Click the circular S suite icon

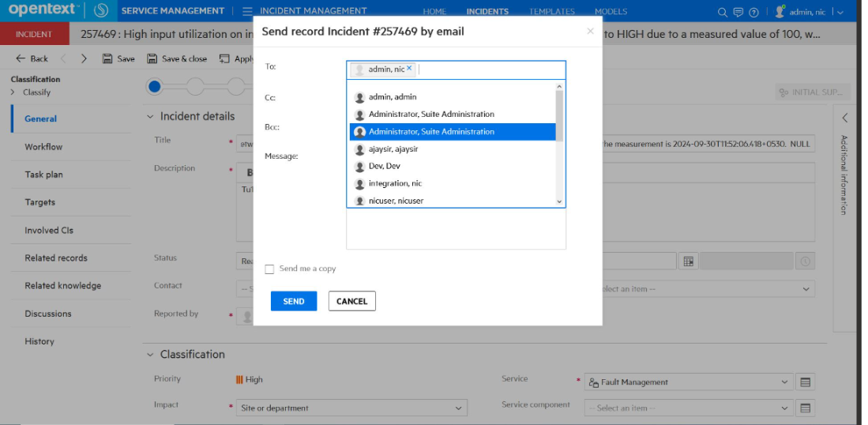pos(101,10)
